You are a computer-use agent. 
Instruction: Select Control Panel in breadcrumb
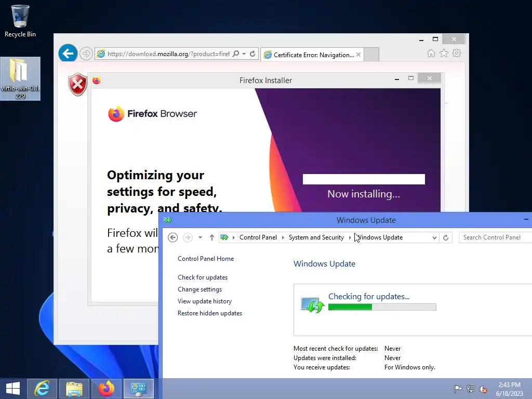tap(258, 237)
